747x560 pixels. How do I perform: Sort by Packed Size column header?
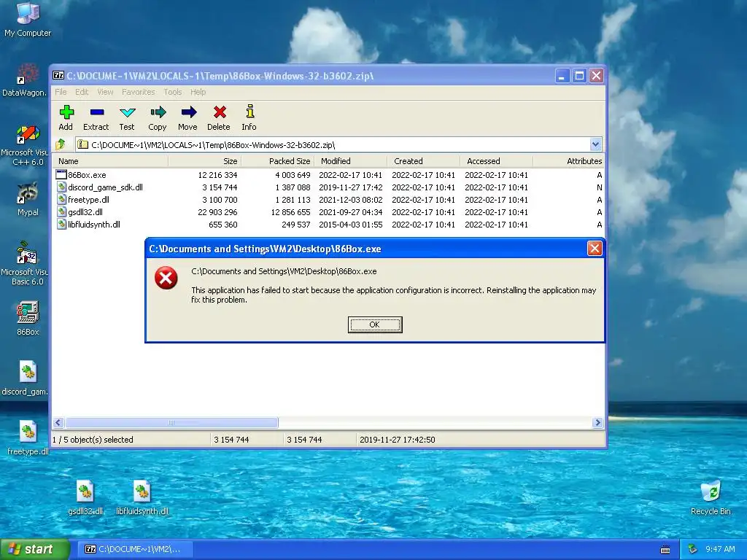(278, 161)
